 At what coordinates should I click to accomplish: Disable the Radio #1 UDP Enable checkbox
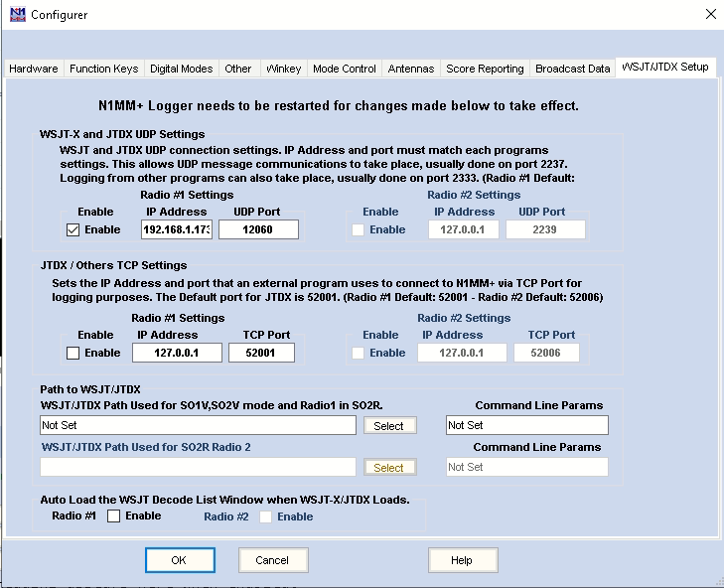72,229
